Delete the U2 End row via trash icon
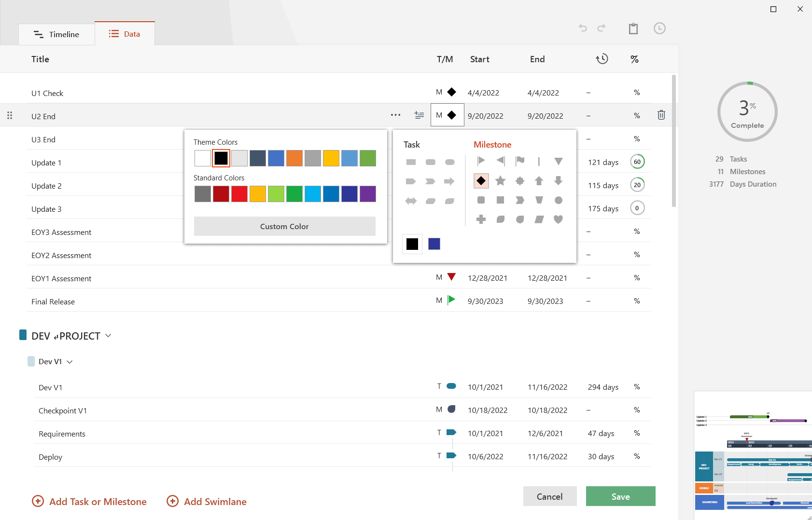This screenshot has height=520, width=812. point(661,115)
